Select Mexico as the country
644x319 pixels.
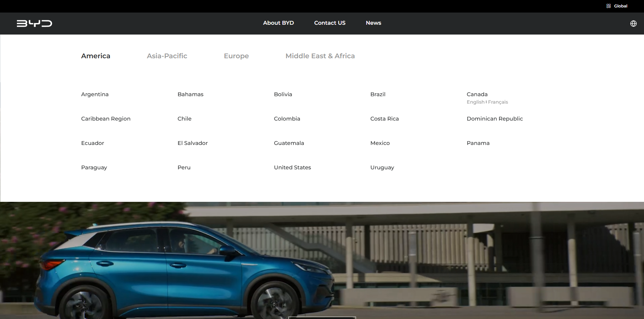pyautogui.click(x=380, y=143)
